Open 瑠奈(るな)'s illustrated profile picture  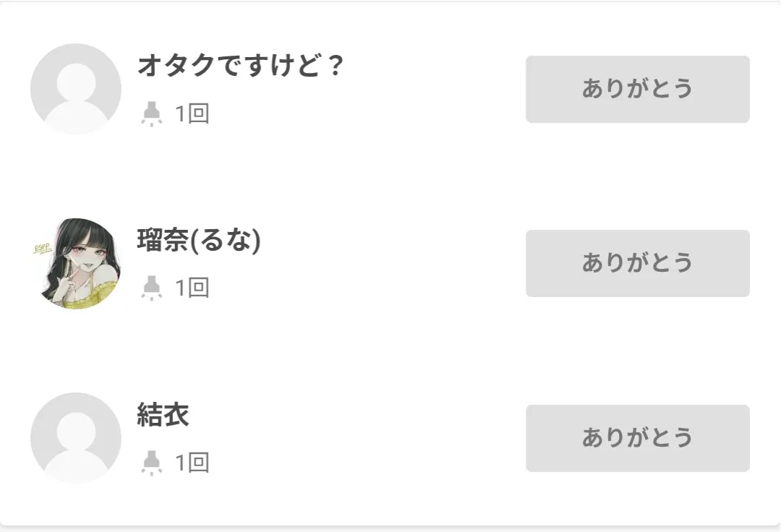coord(75,264)
